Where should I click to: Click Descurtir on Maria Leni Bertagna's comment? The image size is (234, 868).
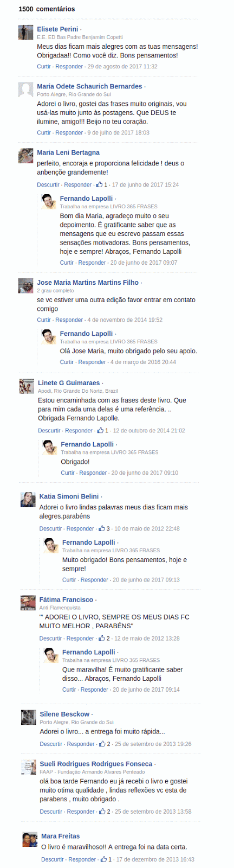pyautogui.click(x=48, y=184)
